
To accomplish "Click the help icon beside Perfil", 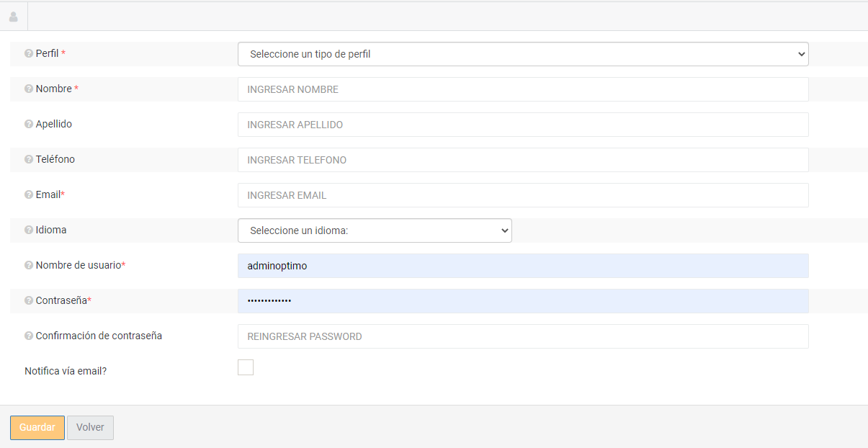I will point(29,54).
